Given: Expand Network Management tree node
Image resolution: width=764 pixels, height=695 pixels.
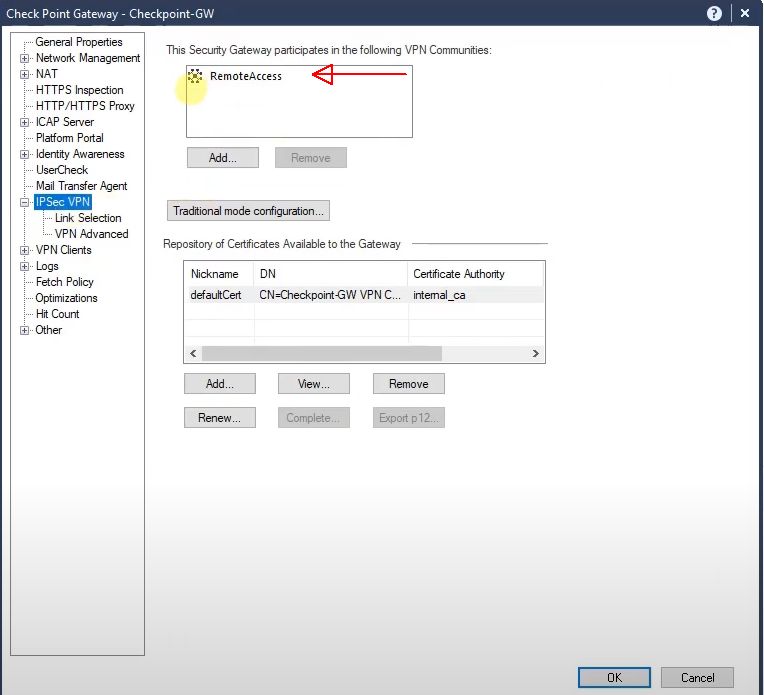Looking at the screenshot, I should 24,58.
